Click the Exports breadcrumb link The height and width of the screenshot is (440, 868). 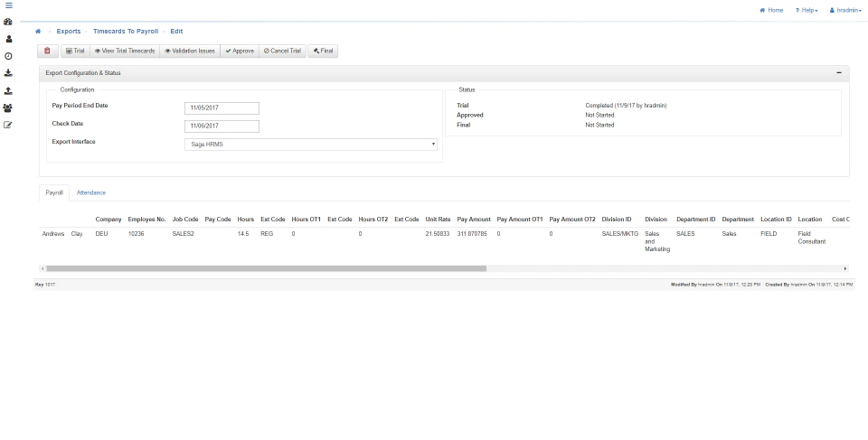[69, 32]
